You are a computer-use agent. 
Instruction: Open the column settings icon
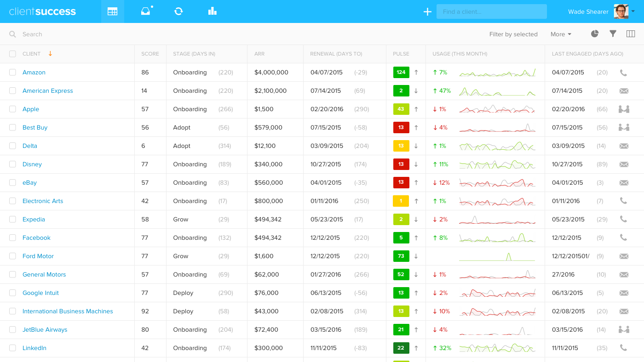[631, 34]
